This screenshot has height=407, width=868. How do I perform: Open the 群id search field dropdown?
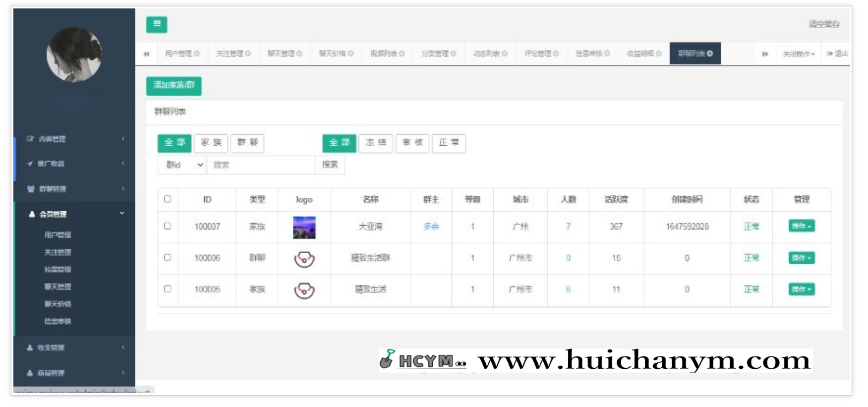(x=182, y=165)
